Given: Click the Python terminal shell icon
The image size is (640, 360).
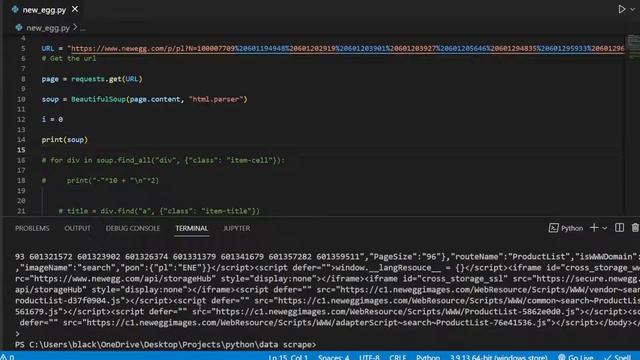Looking at the screenshot, I should tap(553, 228).
